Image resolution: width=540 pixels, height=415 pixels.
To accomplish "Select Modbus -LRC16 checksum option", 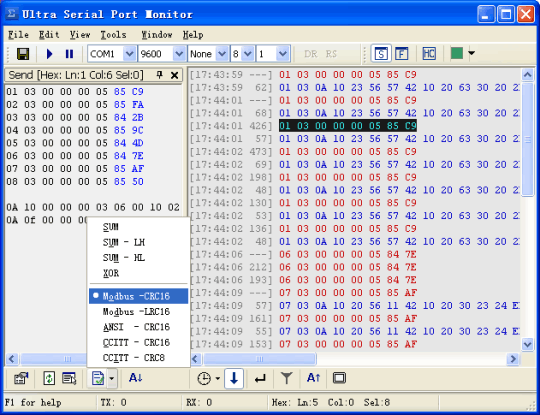I will [138, 312].
